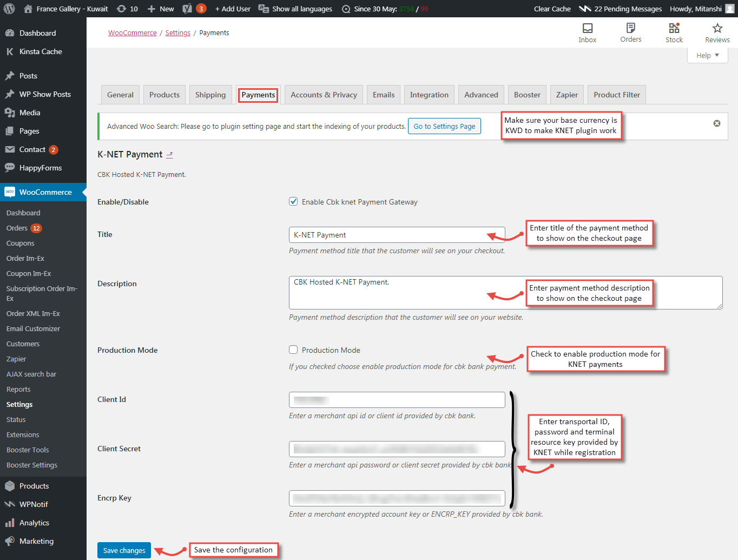Image resolution: width=738 pixels, height=560 pixels.
Task: Open the Posts menu in the sidebar
Action: 43,76
